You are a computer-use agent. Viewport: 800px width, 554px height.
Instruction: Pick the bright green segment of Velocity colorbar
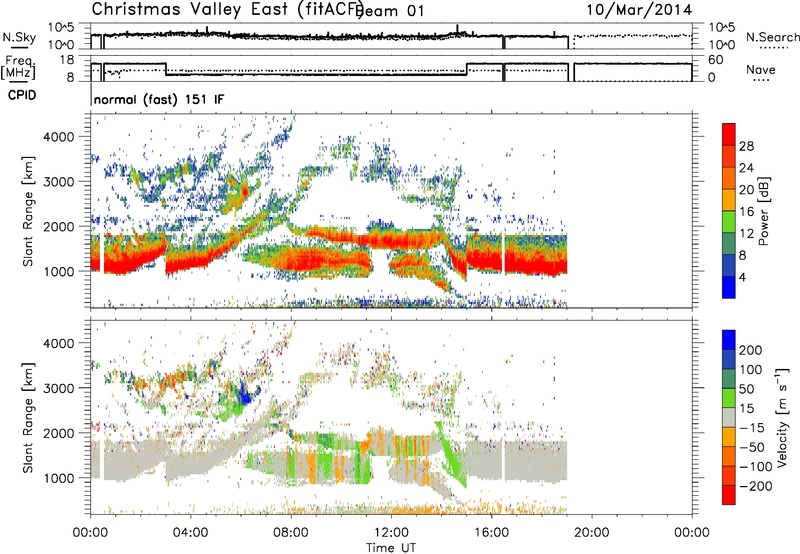[x=729, y=398]
